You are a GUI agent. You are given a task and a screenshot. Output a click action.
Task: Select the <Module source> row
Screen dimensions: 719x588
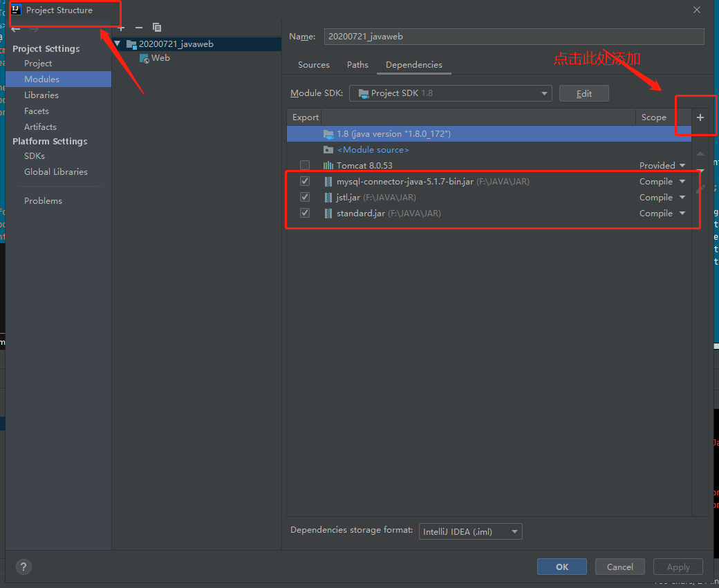pyautogui.click(x=489, y=150)
